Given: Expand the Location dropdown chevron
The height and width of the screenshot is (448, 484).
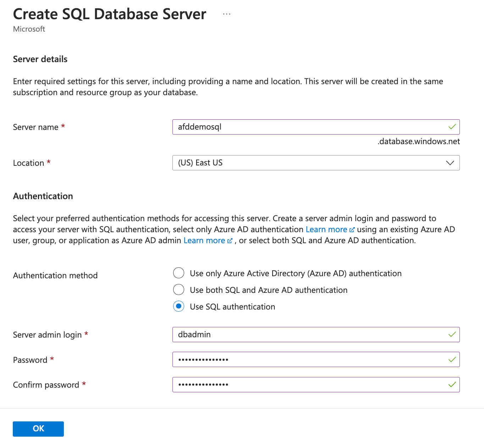Looking at the screenshot, I should point(450,163).
